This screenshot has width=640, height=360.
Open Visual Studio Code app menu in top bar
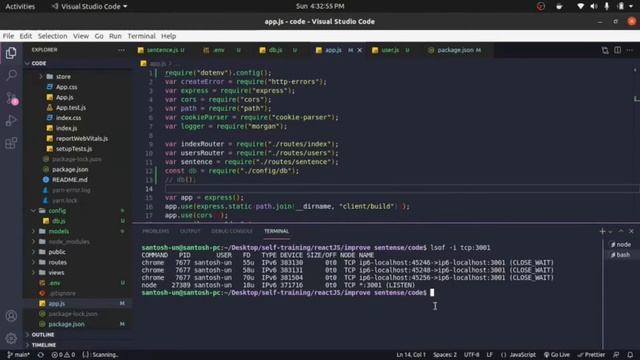90,6
